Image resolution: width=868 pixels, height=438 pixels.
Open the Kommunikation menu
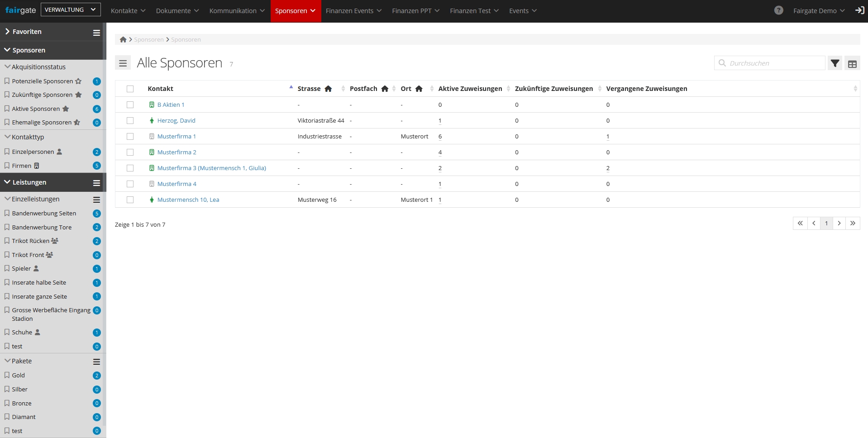(x=237, y=11)
